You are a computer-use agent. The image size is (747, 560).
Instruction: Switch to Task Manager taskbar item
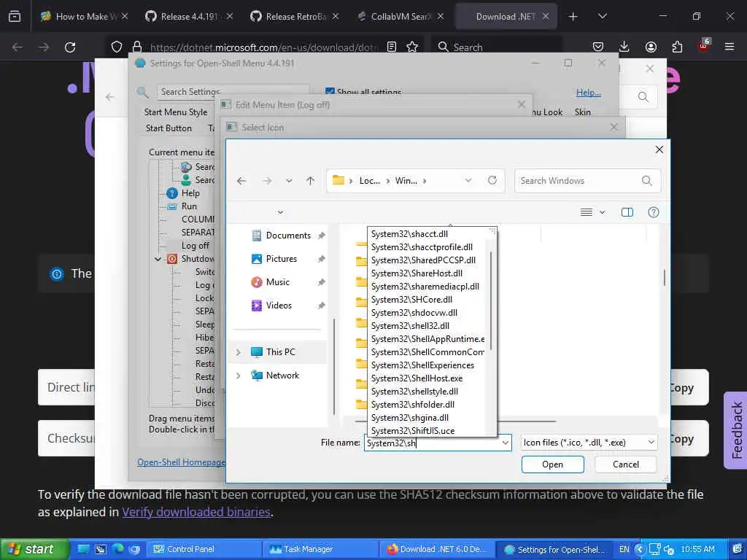coord(320,549)
